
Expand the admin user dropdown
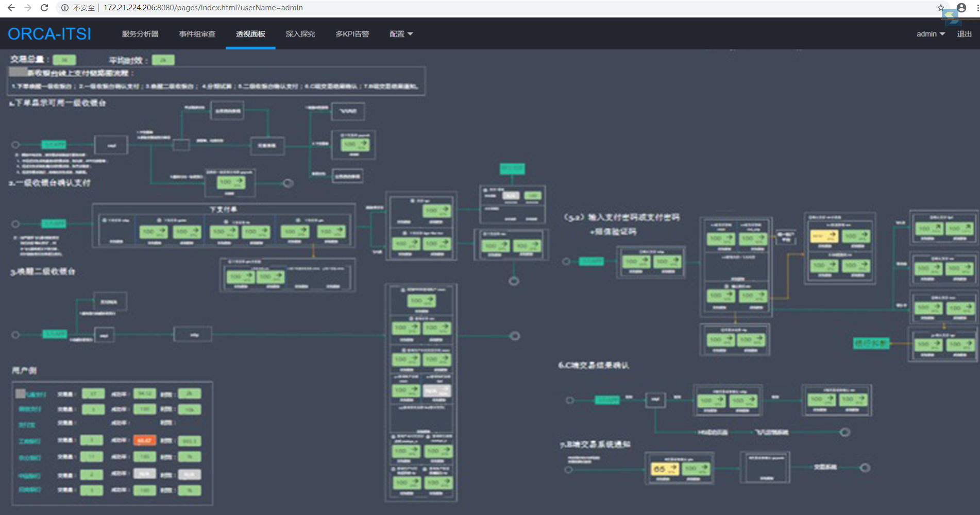point(930,34)
